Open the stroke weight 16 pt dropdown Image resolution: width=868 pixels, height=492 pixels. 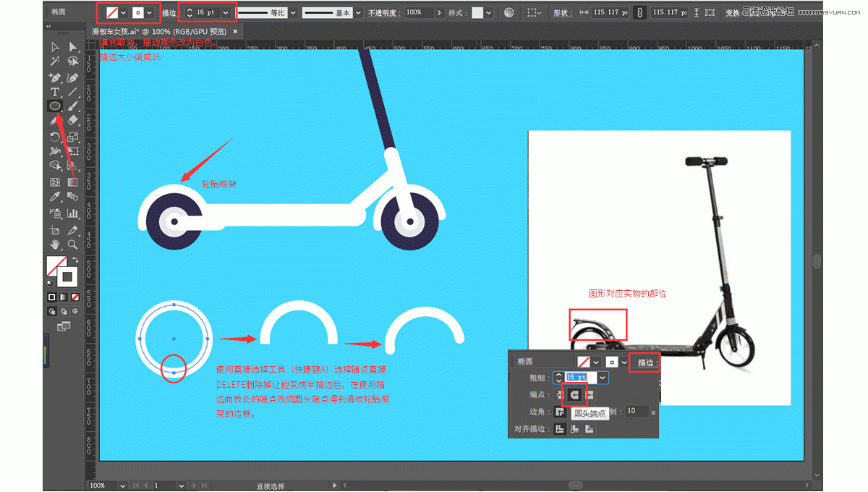(x=226, y=13)
